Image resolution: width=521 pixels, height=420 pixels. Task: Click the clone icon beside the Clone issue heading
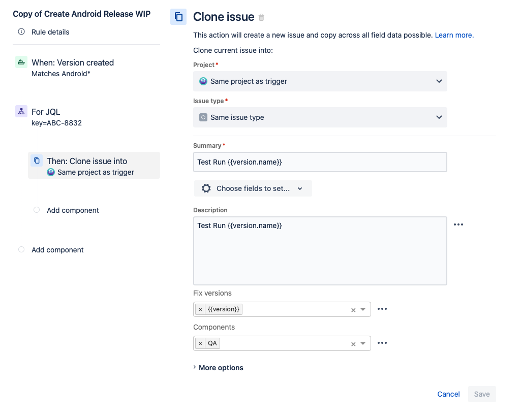pos(178,17)
